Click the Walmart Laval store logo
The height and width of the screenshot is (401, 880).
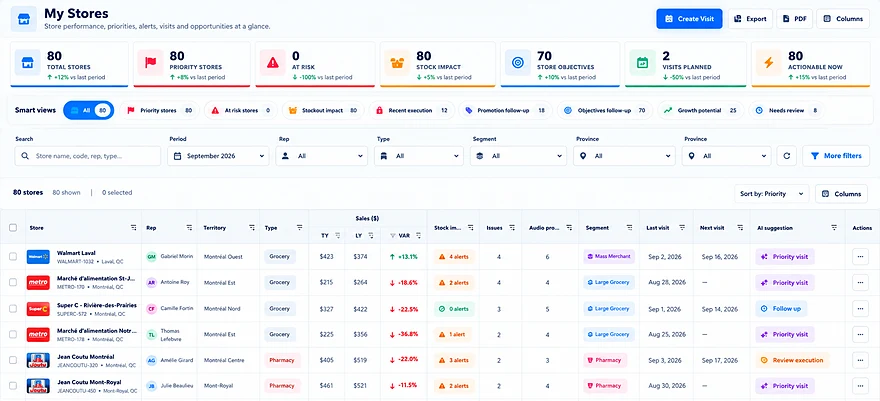click(39, 257)
